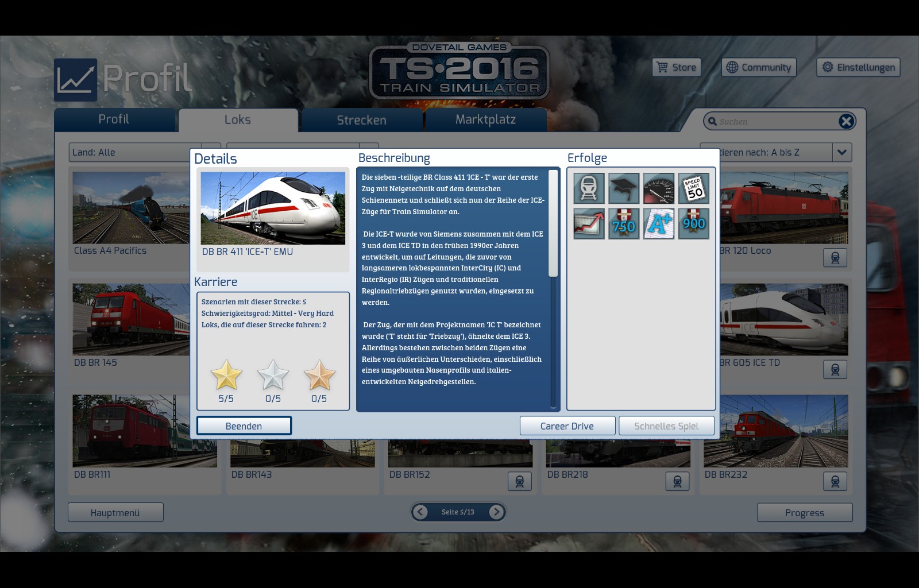Viewport: 919px width, 588px height.
Task: Select the graduation cap achievement icon
Action: coord(624,188)
